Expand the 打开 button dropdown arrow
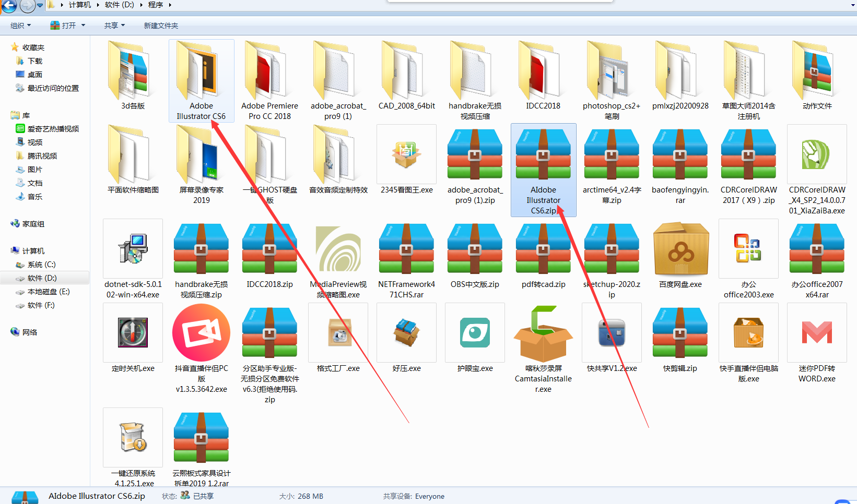This screenshot has height=504, width=857. 83,26
